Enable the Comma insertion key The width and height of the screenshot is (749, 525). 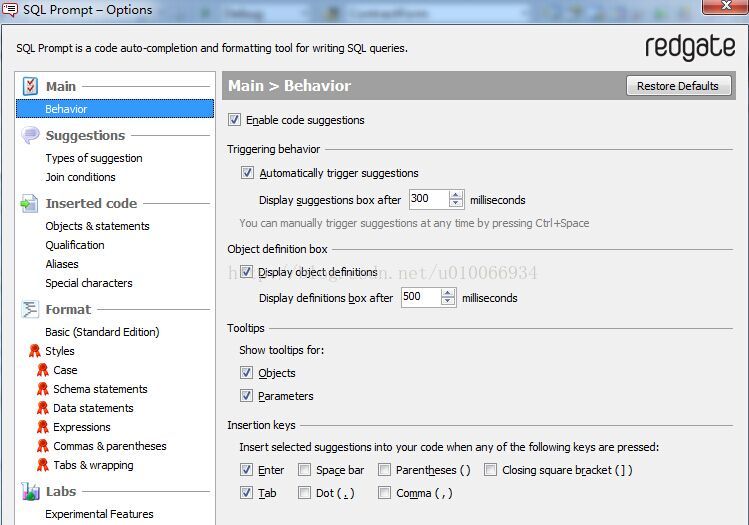point(384,493)
